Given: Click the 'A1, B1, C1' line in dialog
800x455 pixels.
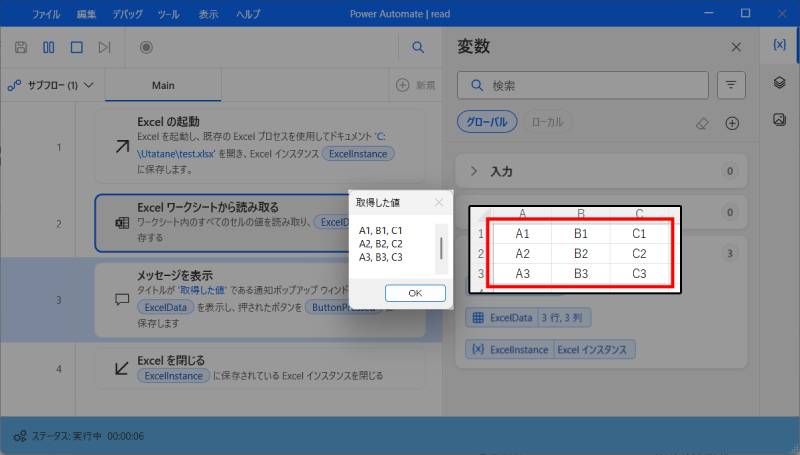Looking at the screenshot, I should tap(381, 231).
